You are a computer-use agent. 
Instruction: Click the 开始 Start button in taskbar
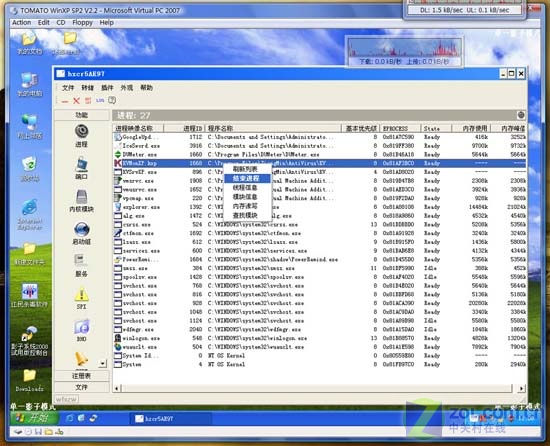pos(34,418)
